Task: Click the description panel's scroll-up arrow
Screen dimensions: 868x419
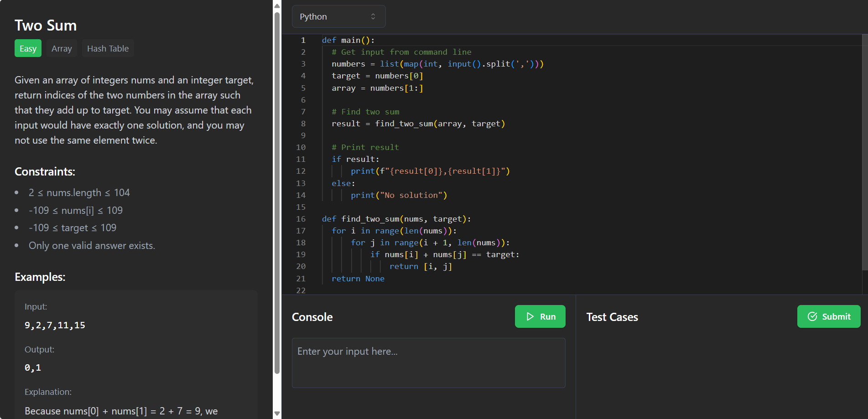Action: click(277, 6)
